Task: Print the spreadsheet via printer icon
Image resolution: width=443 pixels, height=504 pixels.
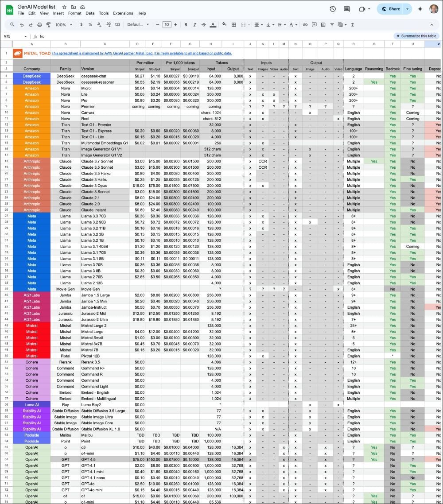Action: pyautogui.click(x=39, y=25)
